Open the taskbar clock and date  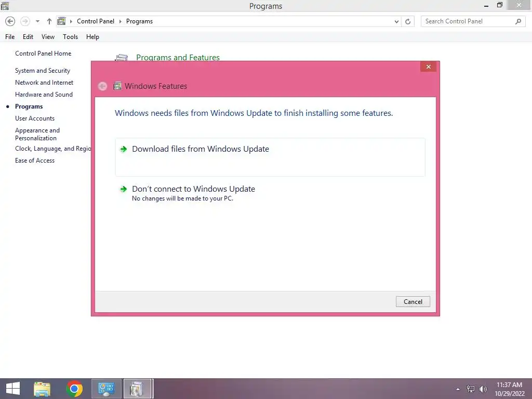(x=509, y=389)
